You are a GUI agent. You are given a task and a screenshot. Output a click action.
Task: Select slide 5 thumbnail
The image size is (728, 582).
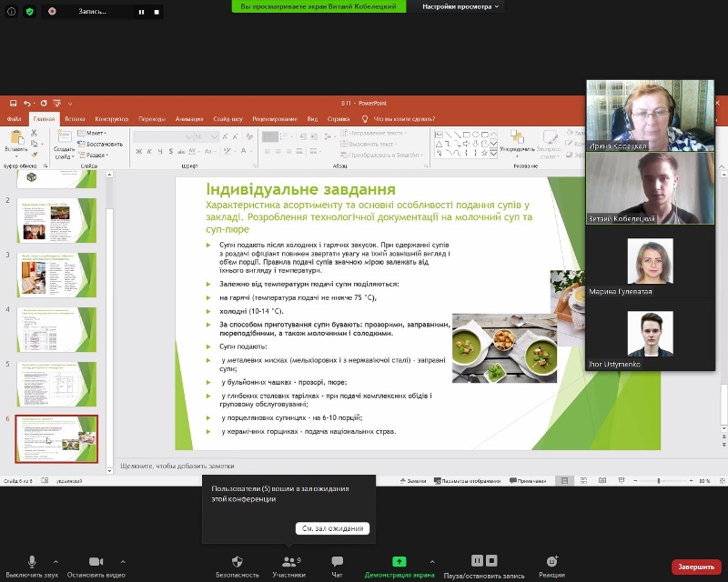56,385
